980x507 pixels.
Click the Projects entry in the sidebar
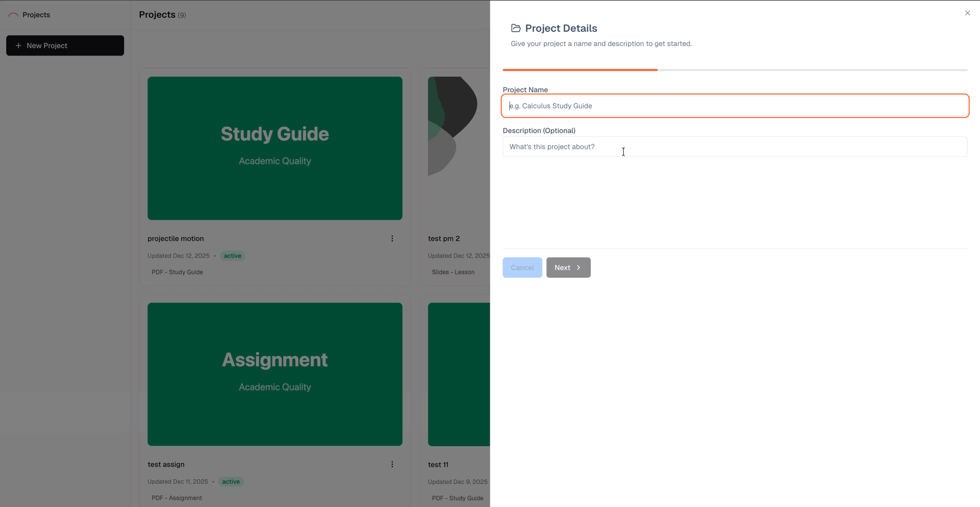pyautogui.click(x=36, y=15)
